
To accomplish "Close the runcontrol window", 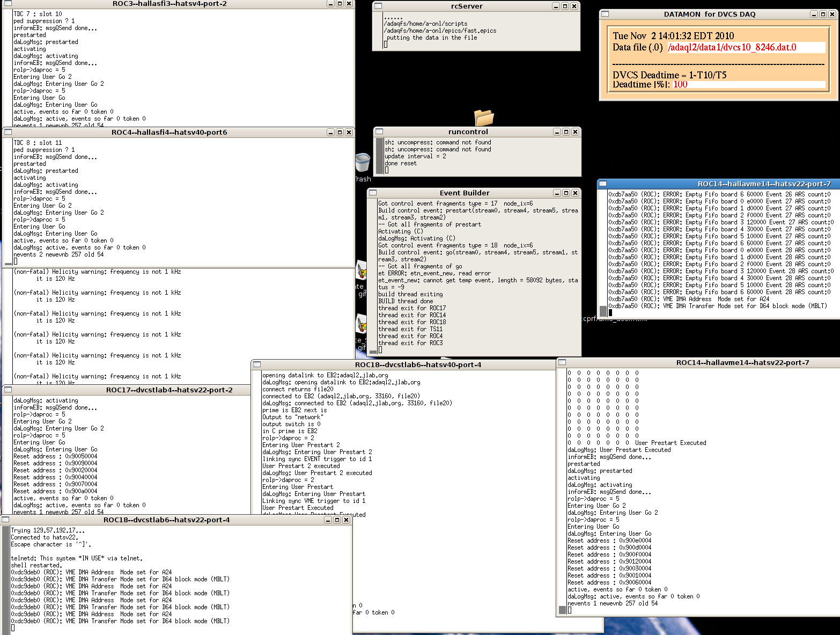I will pyautogui.click(x=575, y=132).
